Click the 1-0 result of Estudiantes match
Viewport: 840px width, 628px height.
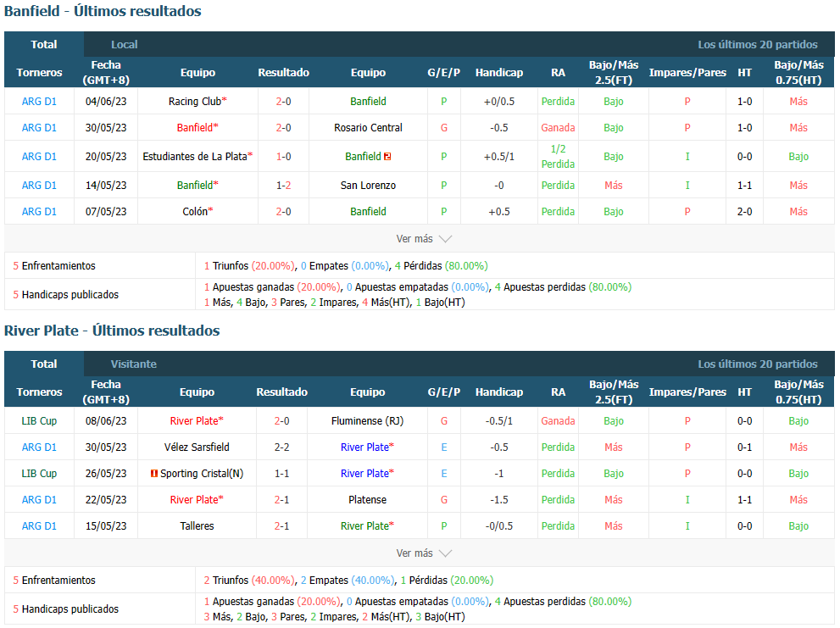coord(283,157)
